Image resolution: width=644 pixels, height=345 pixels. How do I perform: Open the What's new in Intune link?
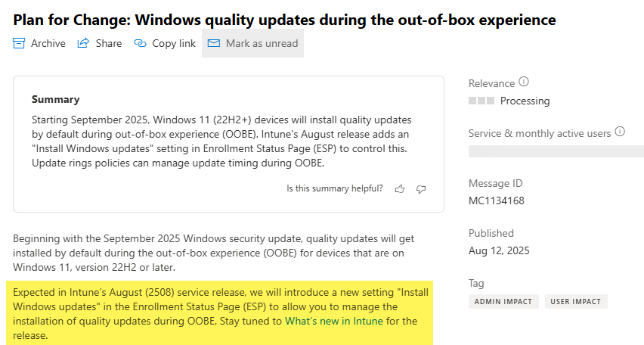[334, 321]
